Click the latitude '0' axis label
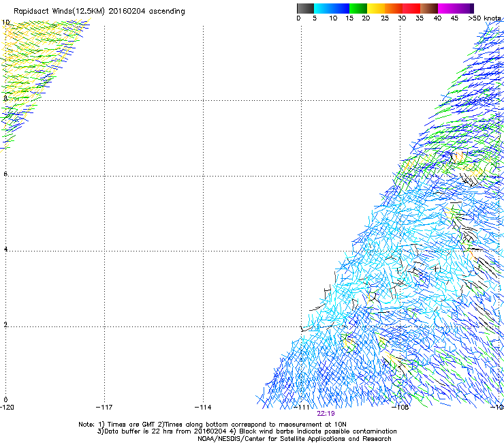Image resolution: width=504 pixels, height=443 pixels. [x=5, y=400]
